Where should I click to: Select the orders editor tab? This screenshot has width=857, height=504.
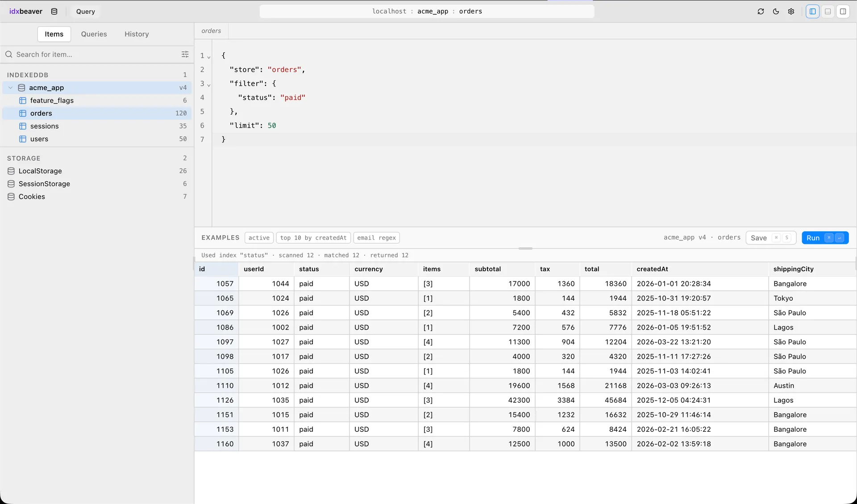(211, 31)
